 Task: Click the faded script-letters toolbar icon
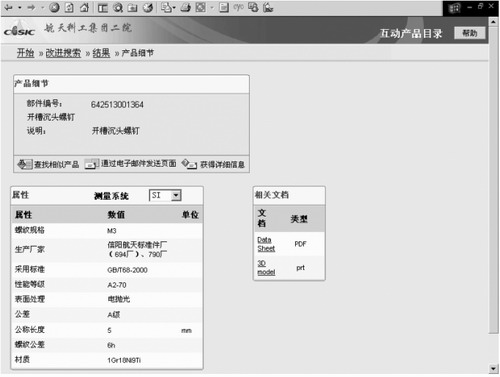click(x=238, y=7)
